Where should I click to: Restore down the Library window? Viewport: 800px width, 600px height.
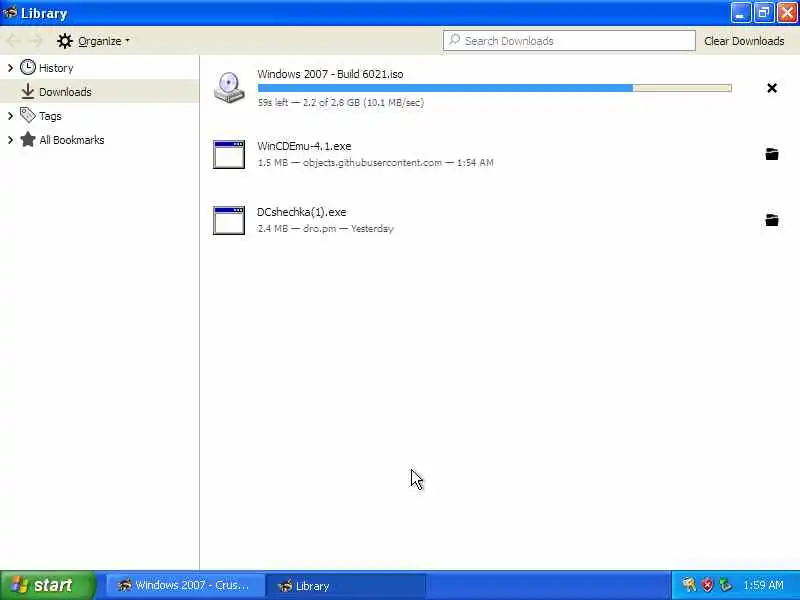763,13
